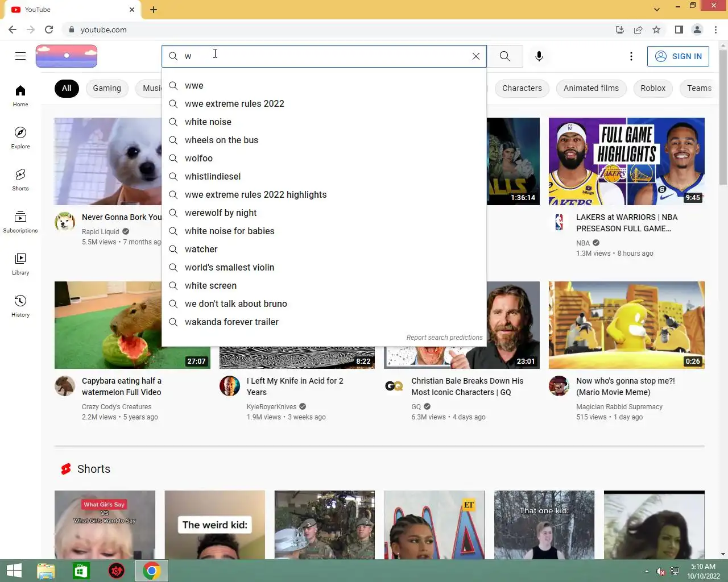
Task: Open File Explorer from taskbar
Action: (46, 571)
